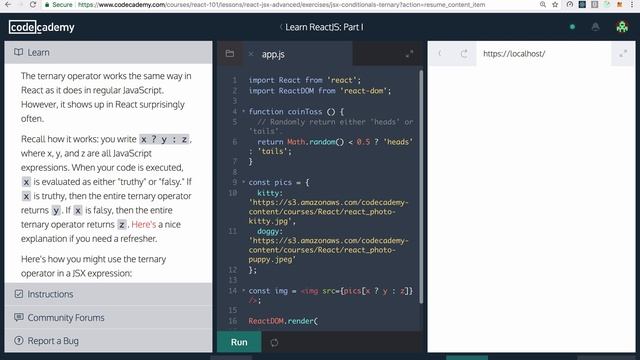Open the file browser folder icon
This screenshot has width=640, height=360.
pyautogui.click(x=230, y=53)
